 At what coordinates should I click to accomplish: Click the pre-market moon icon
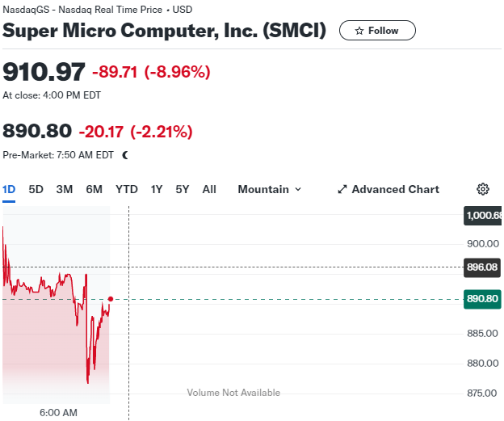pos(125,155)
